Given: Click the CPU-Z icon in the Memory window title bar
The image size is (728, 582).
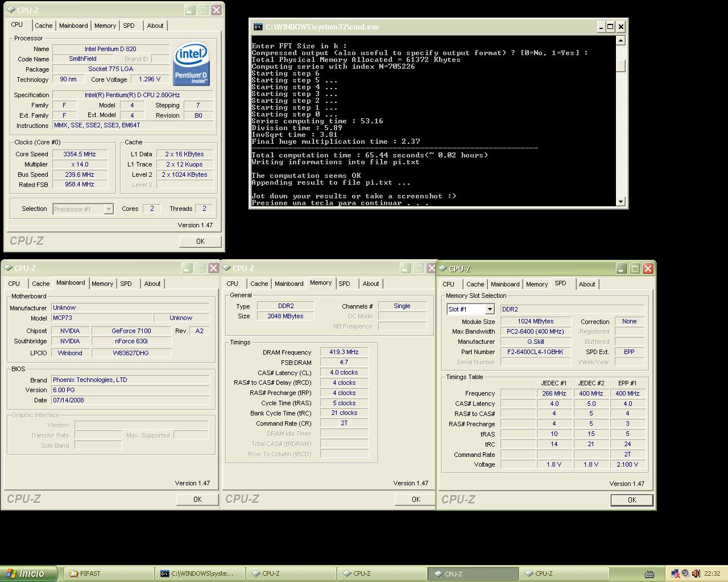Looking at the screenshot, I should [x=226, y=268].
